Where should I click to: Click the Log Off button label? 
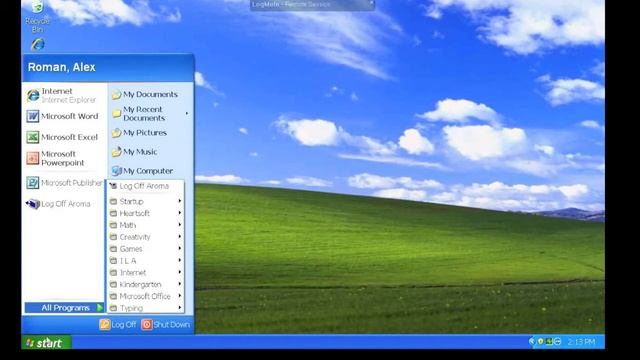(x=124, y=325)
